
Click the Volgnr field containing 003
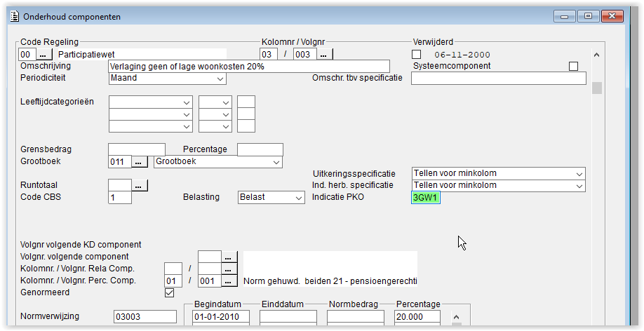tap(304, 54)
